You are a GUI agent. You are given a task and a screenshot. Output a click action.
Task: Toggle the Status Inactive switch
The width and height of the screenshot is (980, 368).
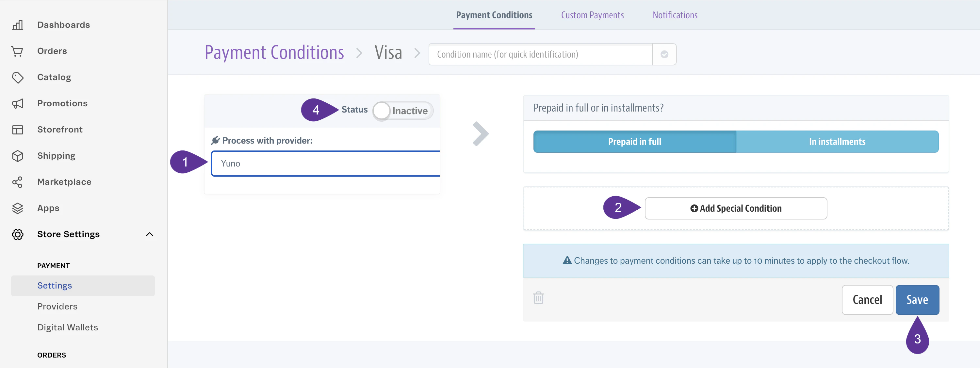(x=403, y=111)
